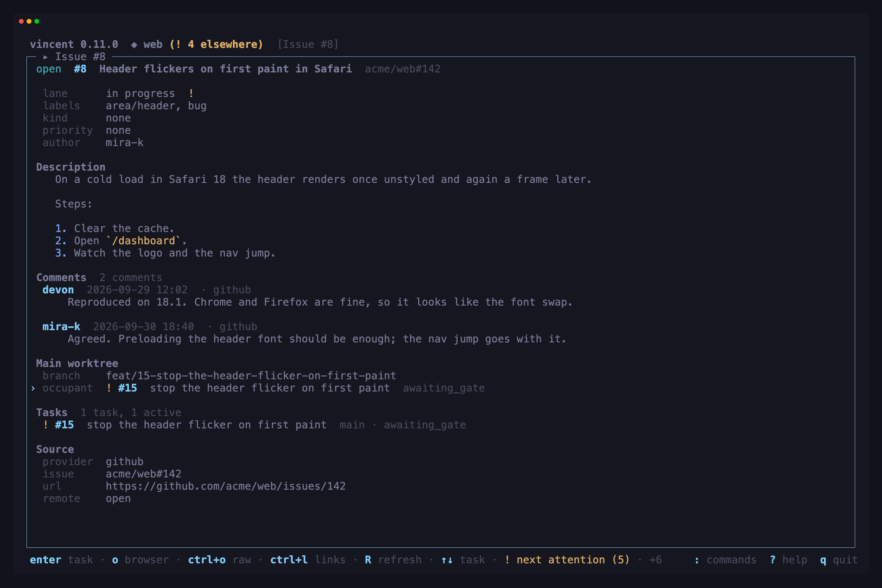Click the devon comment author name

pos(58,290)
